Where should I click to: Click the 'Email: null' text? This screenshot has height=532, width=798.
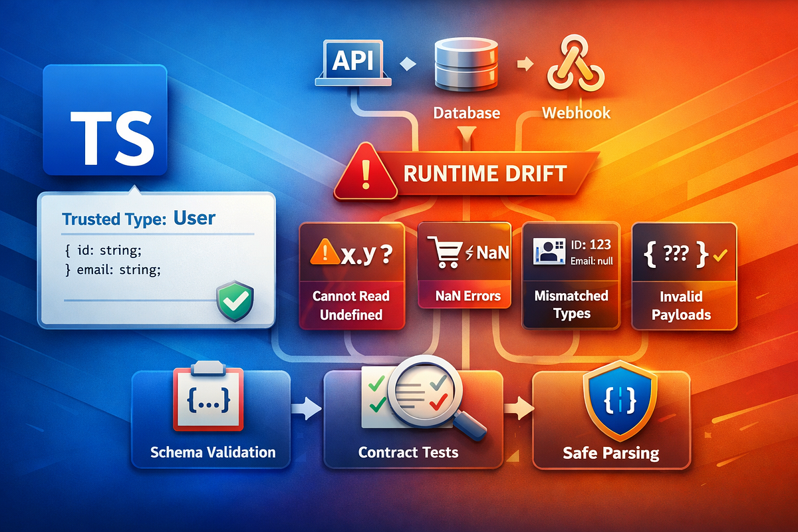tap(591, 260)
